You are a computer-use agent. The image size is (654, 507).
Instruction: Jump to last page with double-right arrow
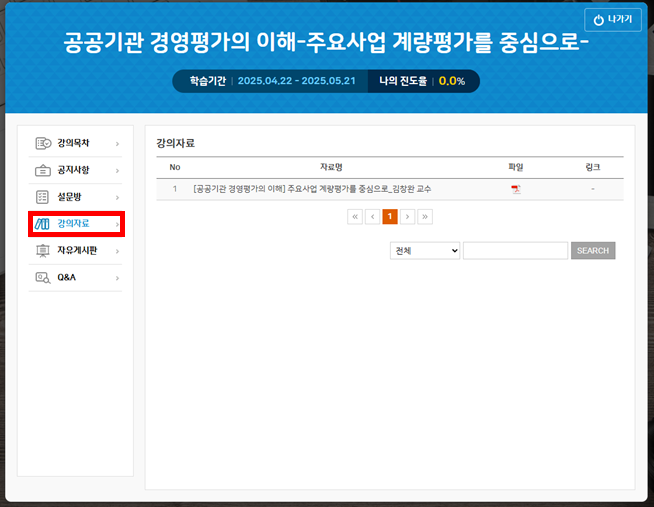pos(425,216)
